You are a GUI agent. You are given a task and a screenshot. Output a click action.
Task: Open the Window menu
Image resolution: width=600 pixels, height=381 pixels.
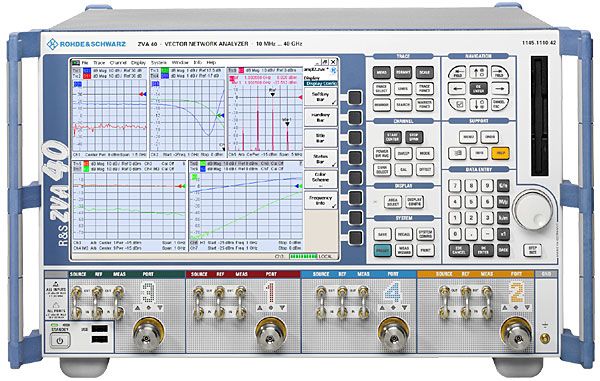[180, 62]
